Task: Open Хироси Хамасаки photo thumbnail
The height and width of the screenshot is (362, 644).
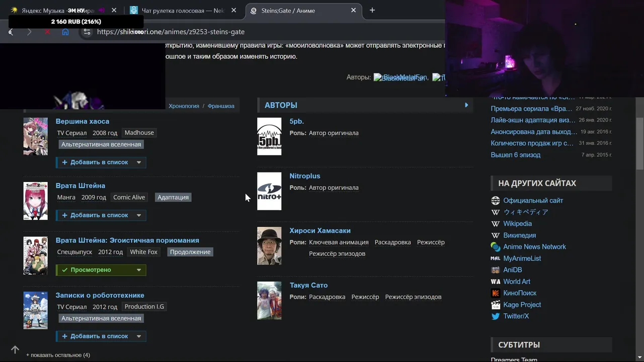Action: (269, 246)
